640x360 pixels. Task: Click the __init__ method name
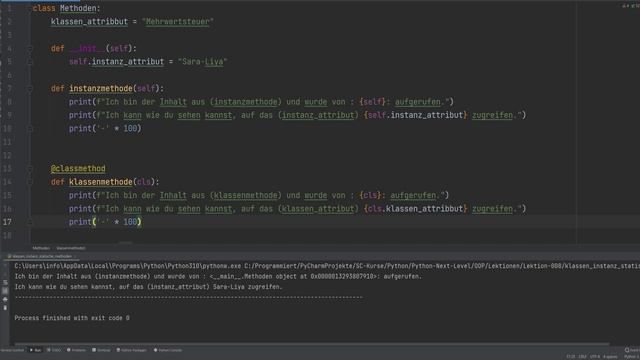87,49
